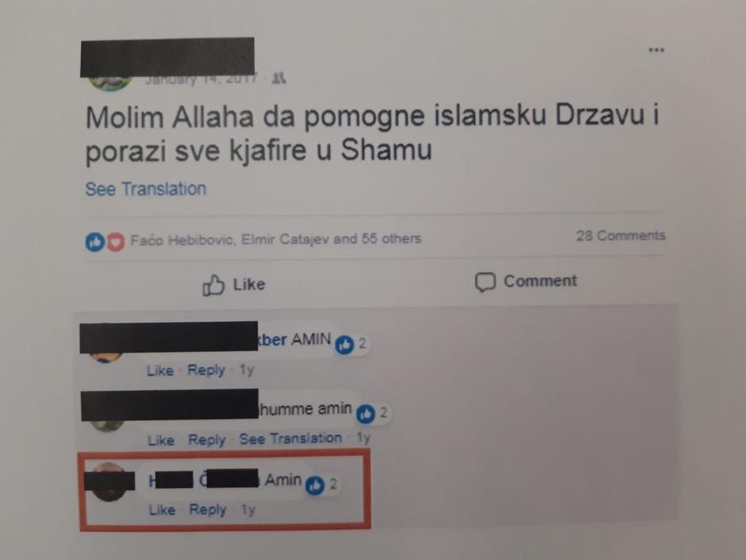This screenshot has width=746, height=560.
Task: Open See Translation under the post
Action: pyautogui.click(x=145, y=189)
